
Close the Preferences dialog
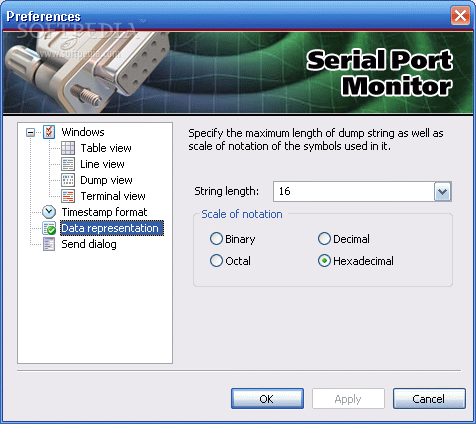point(460,16)
